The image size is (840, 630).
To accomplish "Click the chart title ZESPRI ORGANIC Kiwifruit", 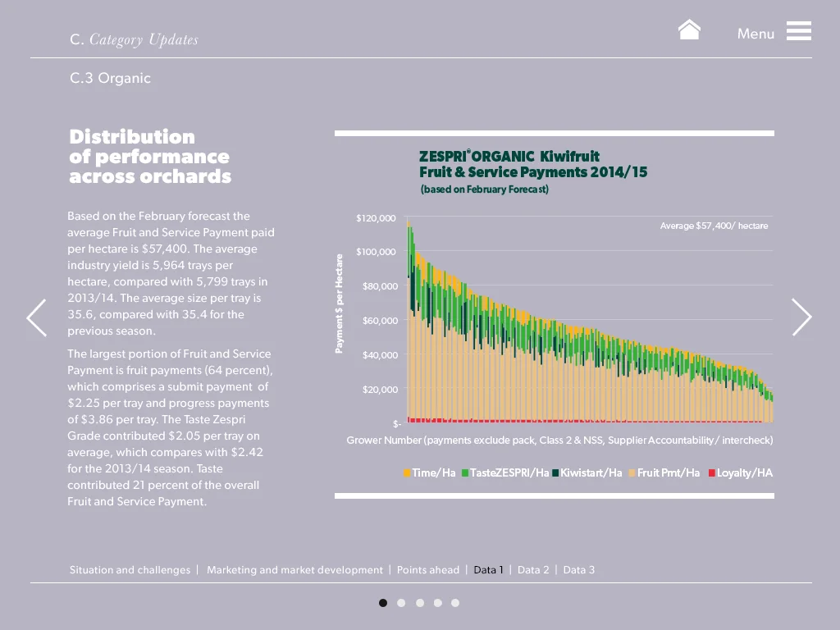I will point(509,157).
